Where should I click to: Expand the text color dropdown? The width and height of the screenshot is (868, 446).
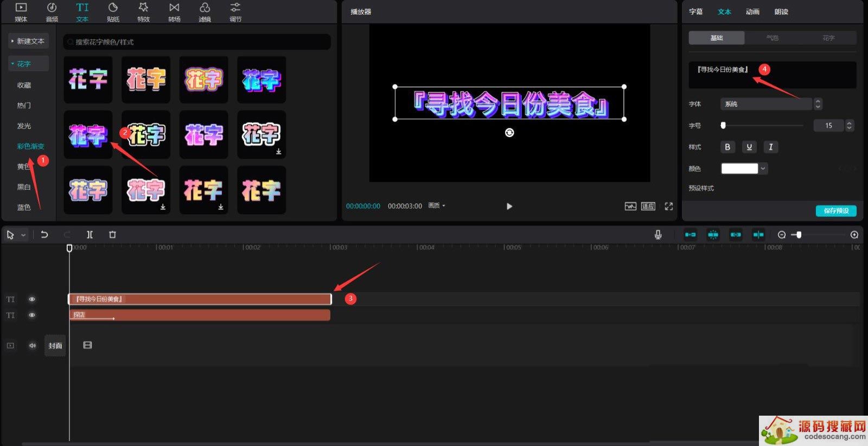pos(763,169)
